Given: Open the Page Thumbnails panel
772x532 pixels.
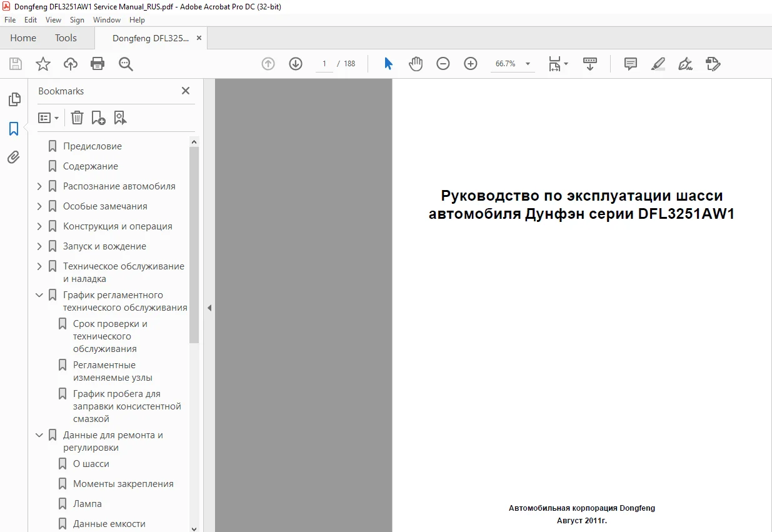Looking at the screenshot, I should click(x=14, y=99).
